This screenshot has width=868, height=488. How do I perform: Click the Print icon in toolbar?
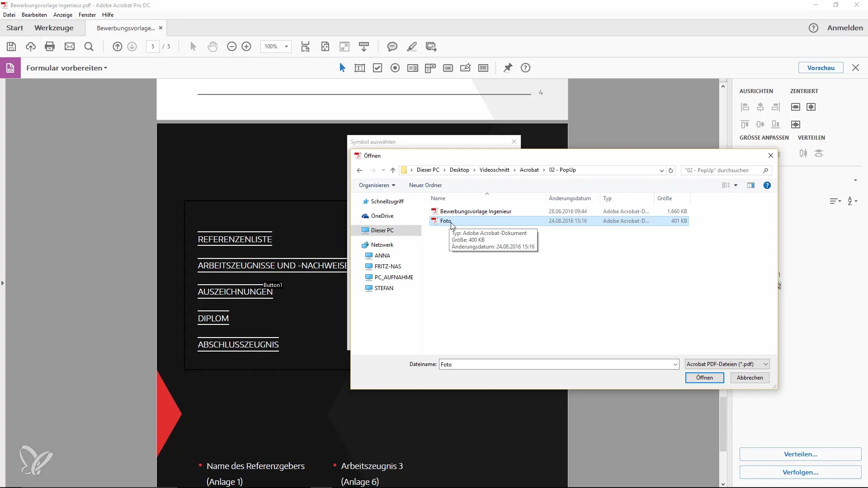(x=50, y=47)
